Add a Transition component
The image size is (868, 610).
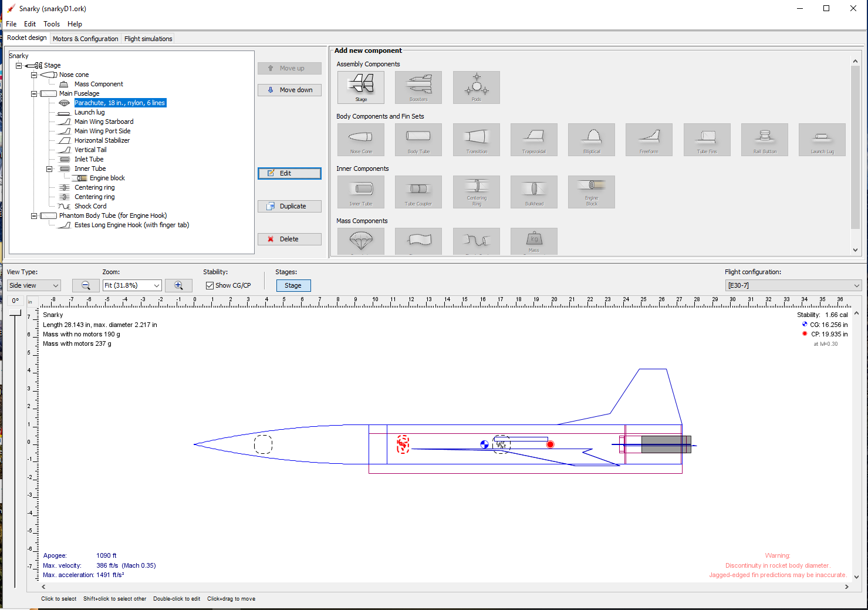[x=476, y=140]
